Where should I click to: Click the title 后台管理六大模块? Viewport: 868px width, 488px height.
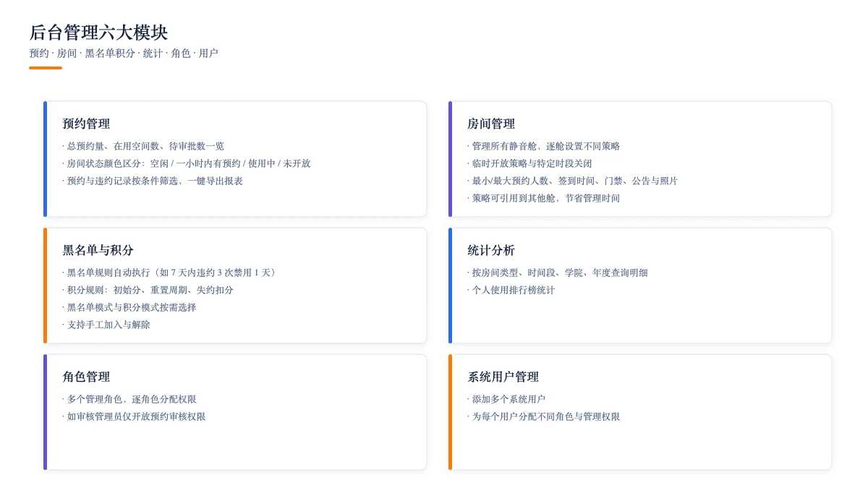tap(98, 33)
